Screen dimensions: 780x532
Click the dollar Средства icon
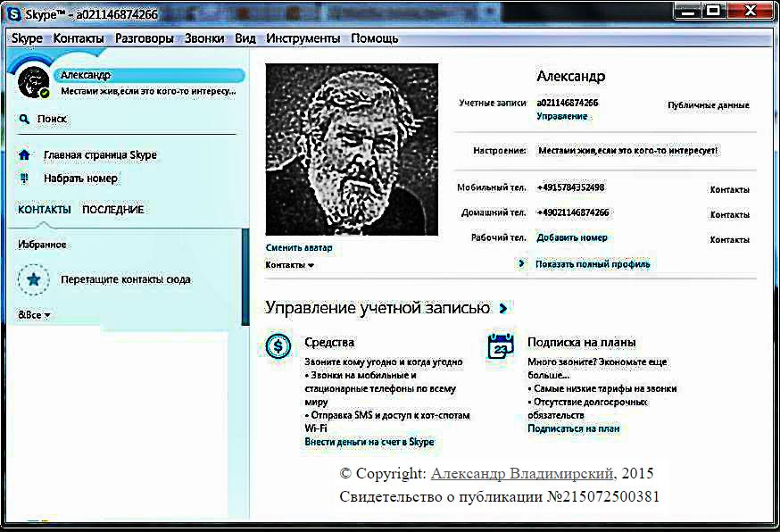click(278, 345)
